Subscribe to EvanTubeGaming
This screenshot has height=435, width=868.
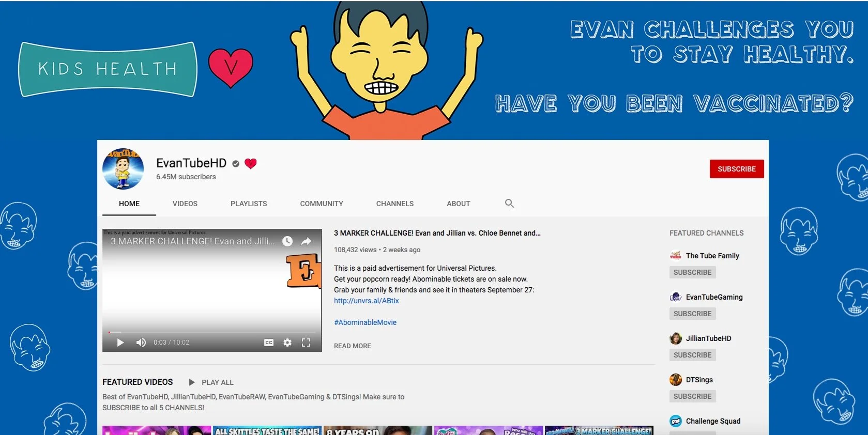tap(693, 314)
